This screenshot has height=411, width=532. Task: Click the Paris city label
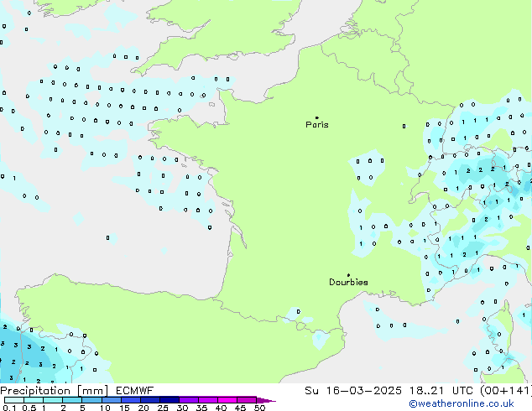[x=317, y=125]
